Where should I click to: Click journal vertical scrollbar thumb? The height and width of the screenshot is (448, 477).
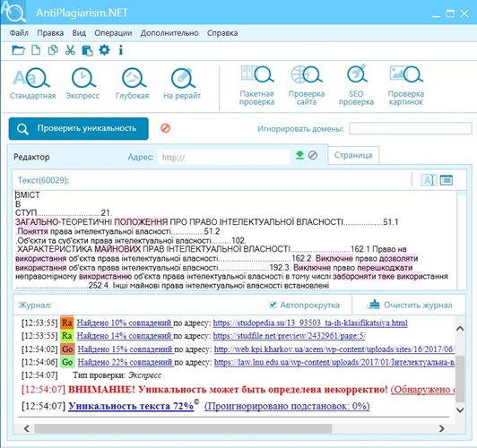click(460, 379)
